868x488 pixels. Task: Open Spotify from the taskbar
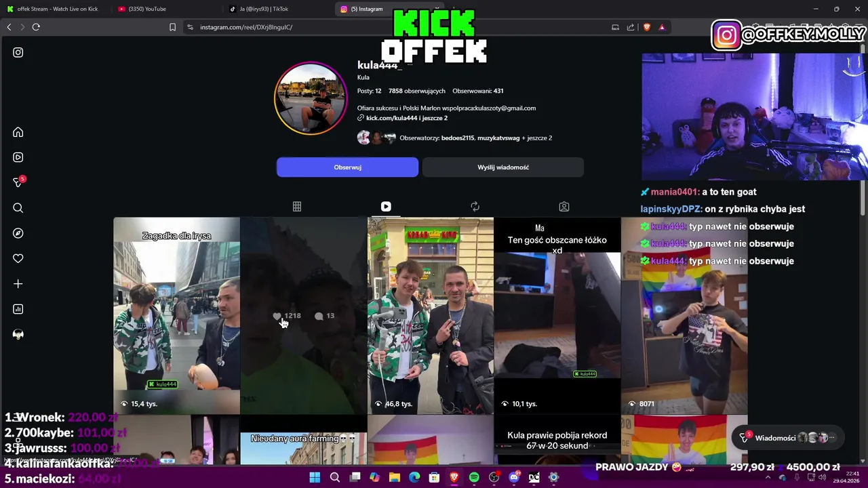(x=474, y=477)
